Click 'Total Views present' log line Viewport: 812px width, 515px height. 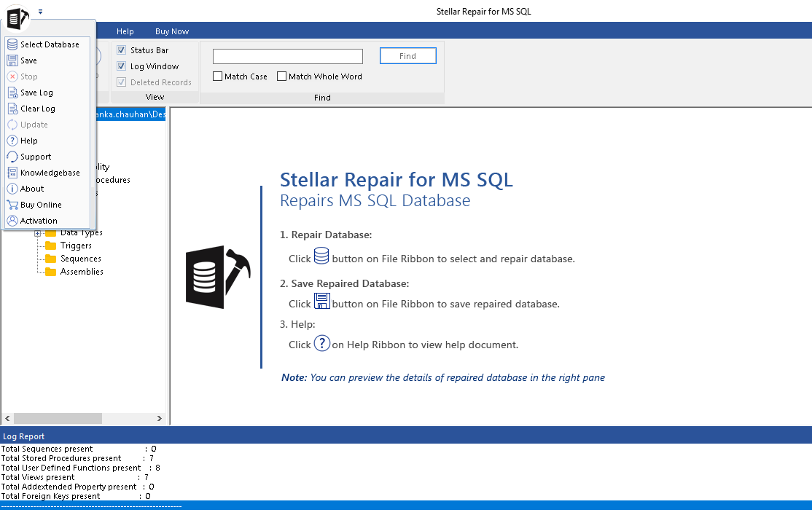point(74,477)
